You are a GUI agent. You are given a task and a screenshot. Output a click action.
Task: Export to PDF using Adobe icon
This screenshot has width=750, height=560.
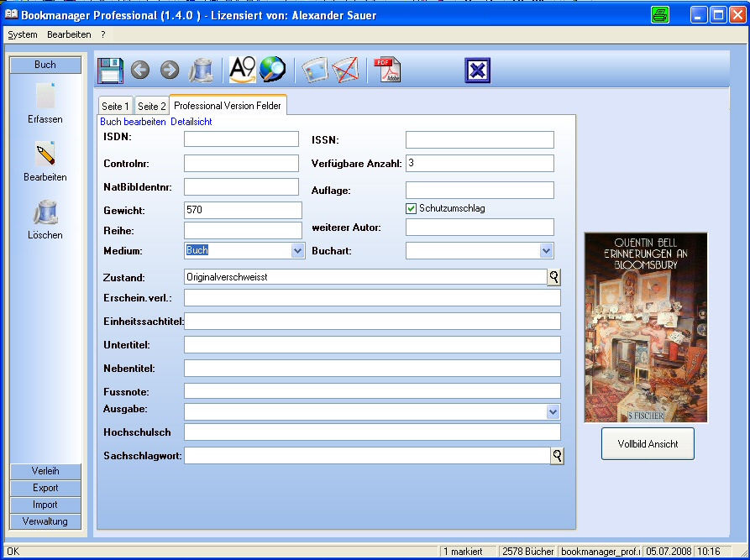tap(386, 71)
